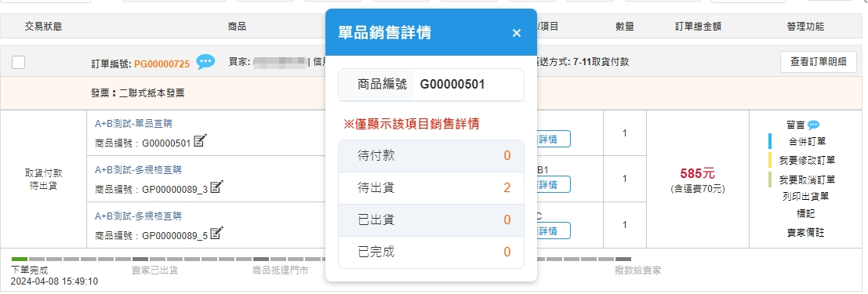Open 查看訂單明細 button
The width and height of the screenshot is (868, 294).
coord(818,62)
